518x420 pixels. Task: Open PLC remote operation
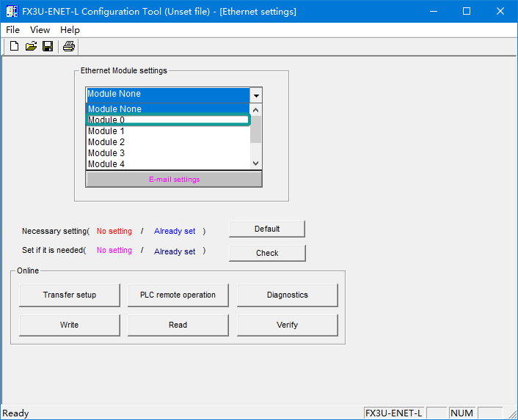(178, 295)
